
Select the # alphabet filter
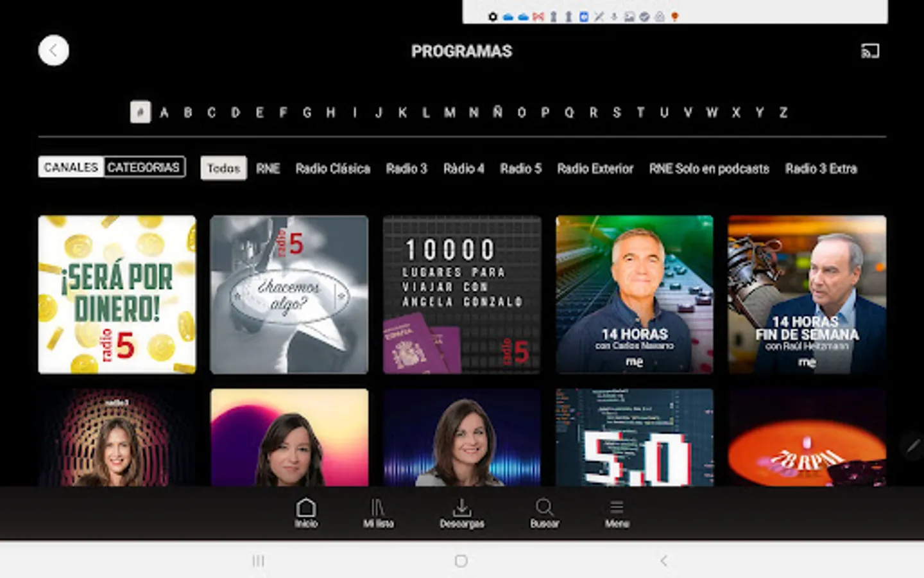click(140, 112)
